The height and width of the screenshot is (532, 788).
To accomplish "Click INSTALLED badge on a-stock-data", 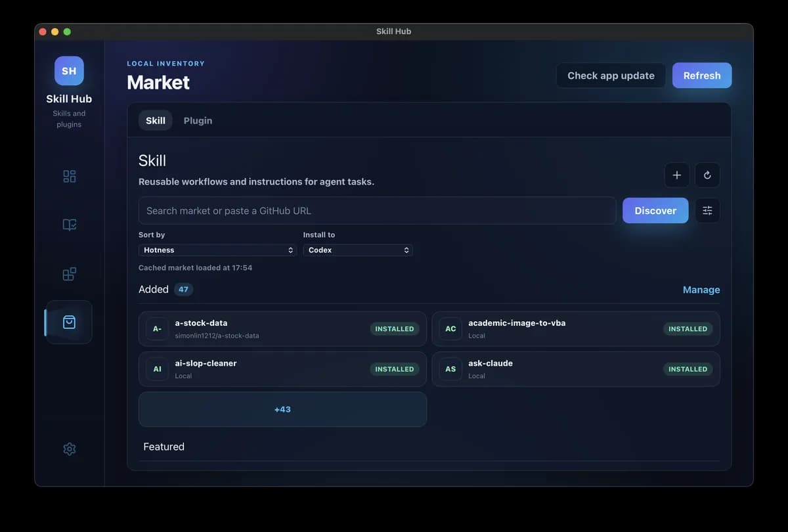I will (395, 329).
